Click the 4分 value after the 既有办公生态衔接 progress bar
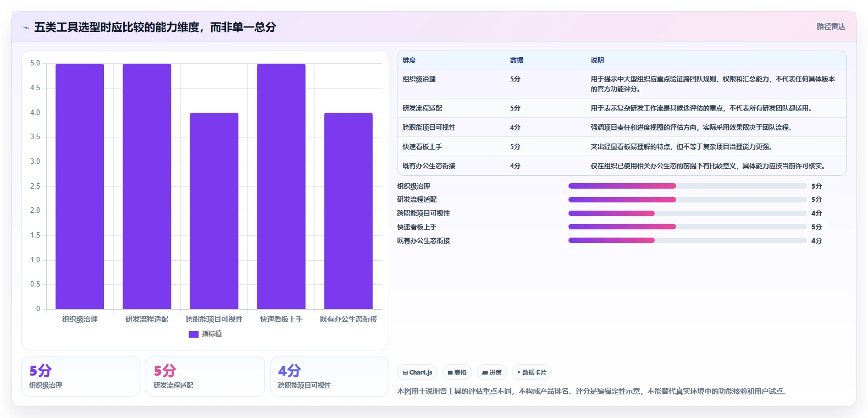Screen dimensions: 868x418 point(816,241)
